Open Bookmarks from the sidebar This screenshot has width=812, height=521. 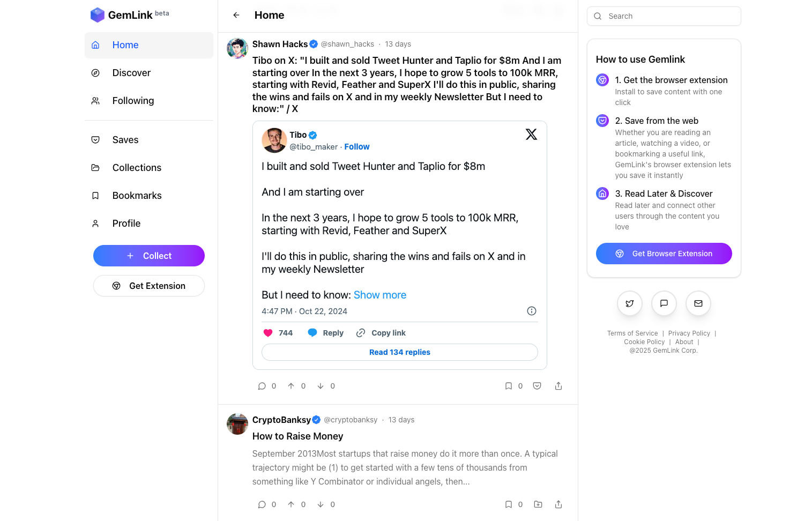pyautogui.click(x=137, y=195)
